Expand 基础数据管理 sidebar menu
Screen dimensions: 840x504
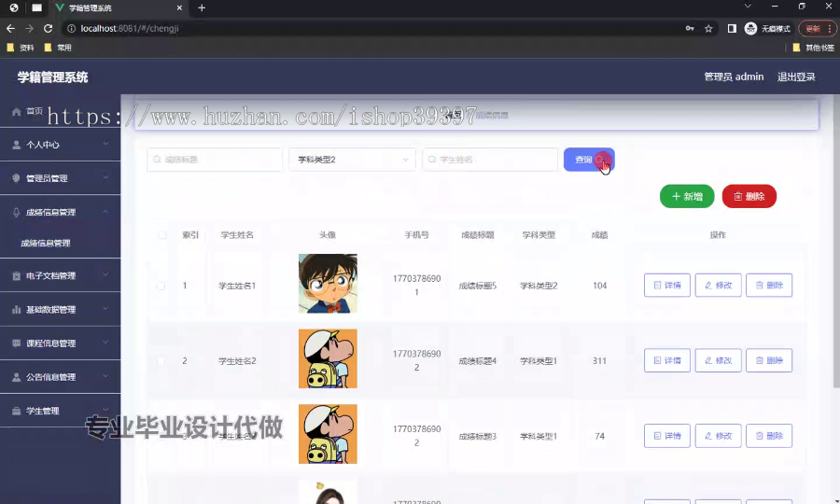point(60,310)
